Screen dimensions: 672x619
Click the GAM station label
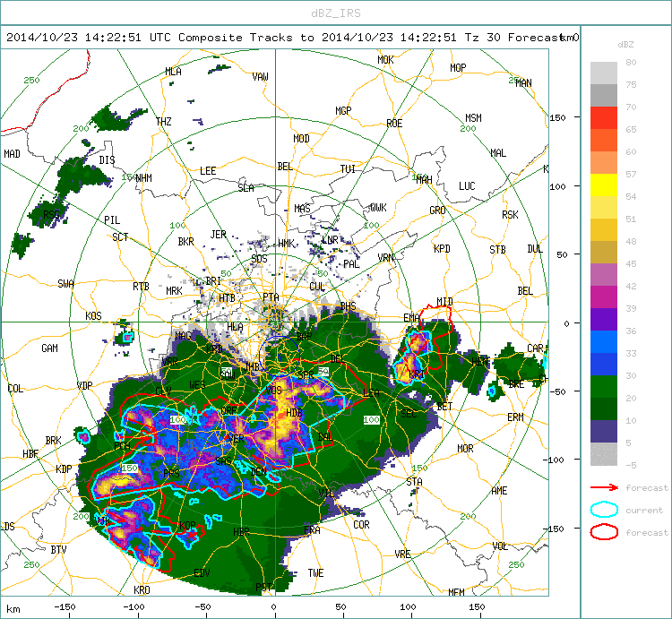point(49,348)
